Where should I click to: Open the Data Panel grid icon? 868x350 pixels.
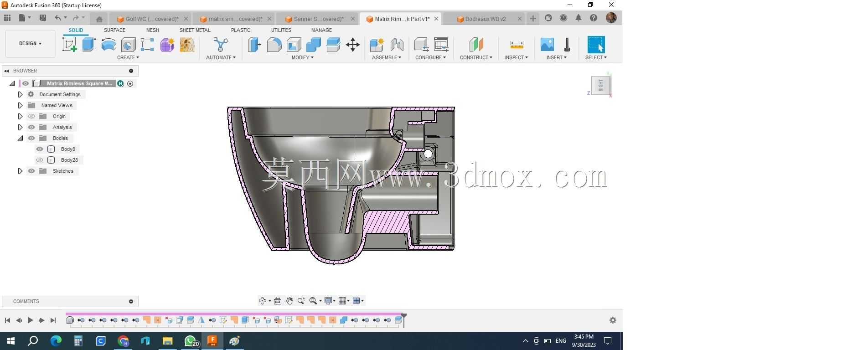pos(7,18)
